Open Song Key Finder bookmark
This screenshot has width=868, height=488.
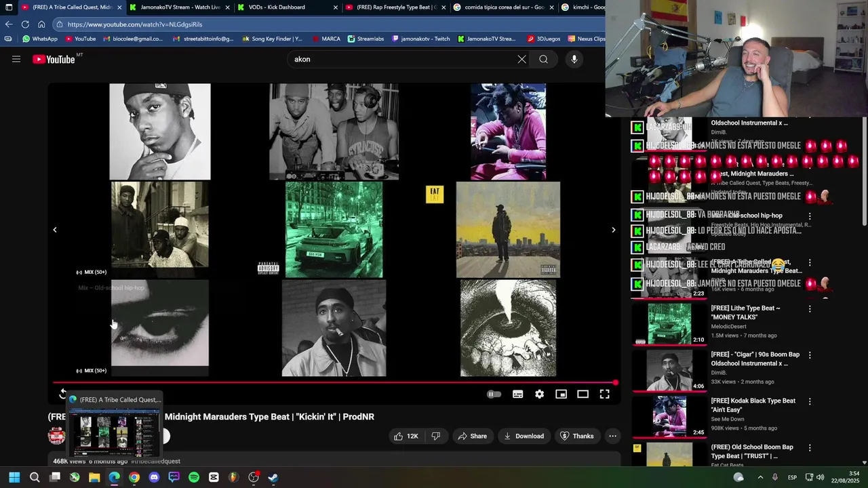tap(272, 39)
